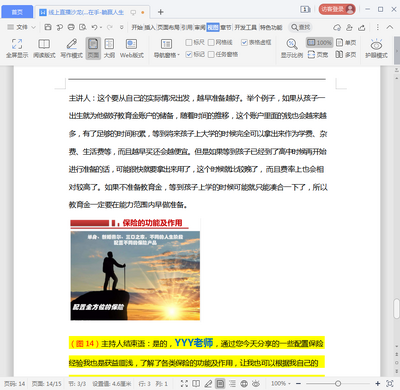Expand the undo history dropdown arrow
Viewport: 400px width, 390px height.
pos(101,27)
